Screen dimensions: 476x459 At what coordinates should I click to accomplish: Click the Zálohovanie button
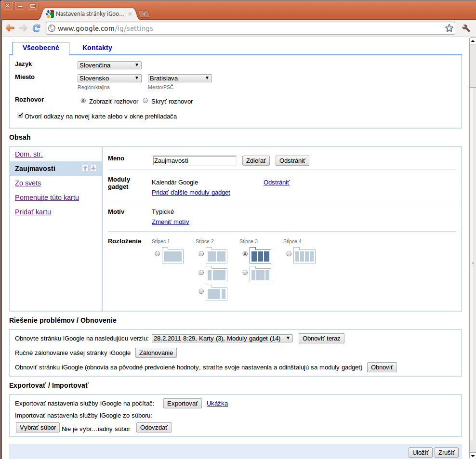(156, 353)
